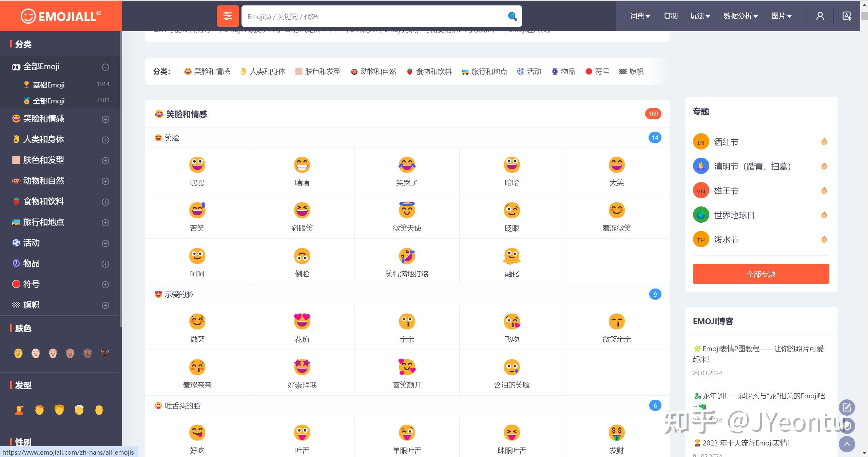Expand the 笑脸和情感 sidebar section

[105, 119]
